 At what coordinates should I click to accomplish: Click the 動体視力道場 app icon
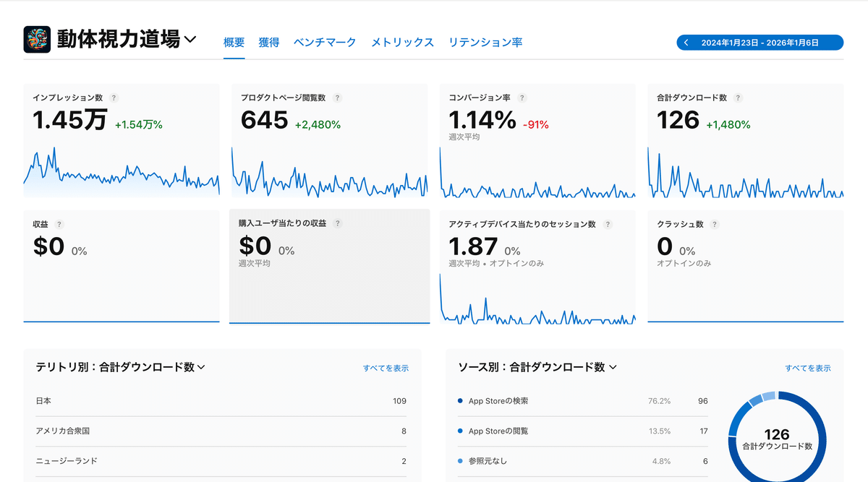click(37, 38)
